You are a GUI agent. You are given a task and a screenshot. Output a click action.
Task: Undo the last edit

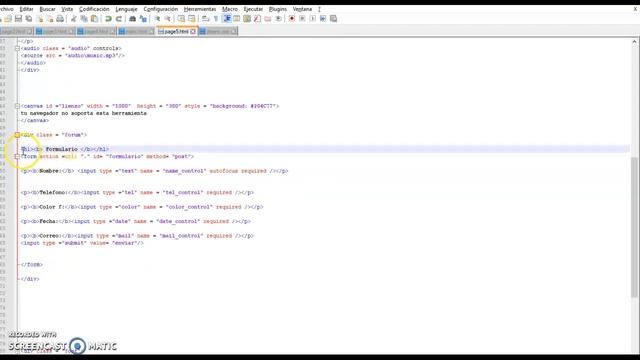108,19
